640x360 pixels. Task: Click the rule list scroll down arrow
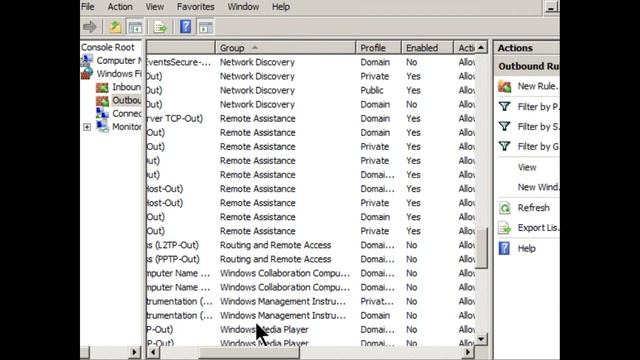481,339
